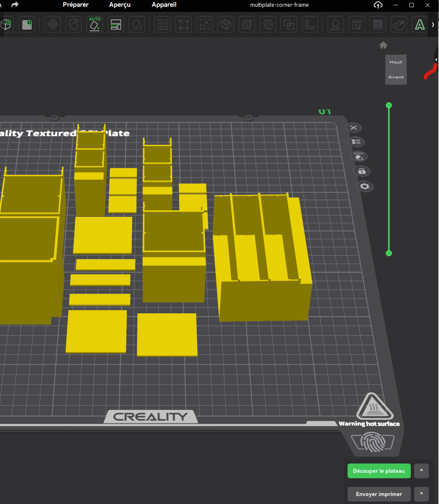Choose the Rotate tool icon
Image resolution: width=439 pixels, height=504 pixels.
(x=74, y=24)
